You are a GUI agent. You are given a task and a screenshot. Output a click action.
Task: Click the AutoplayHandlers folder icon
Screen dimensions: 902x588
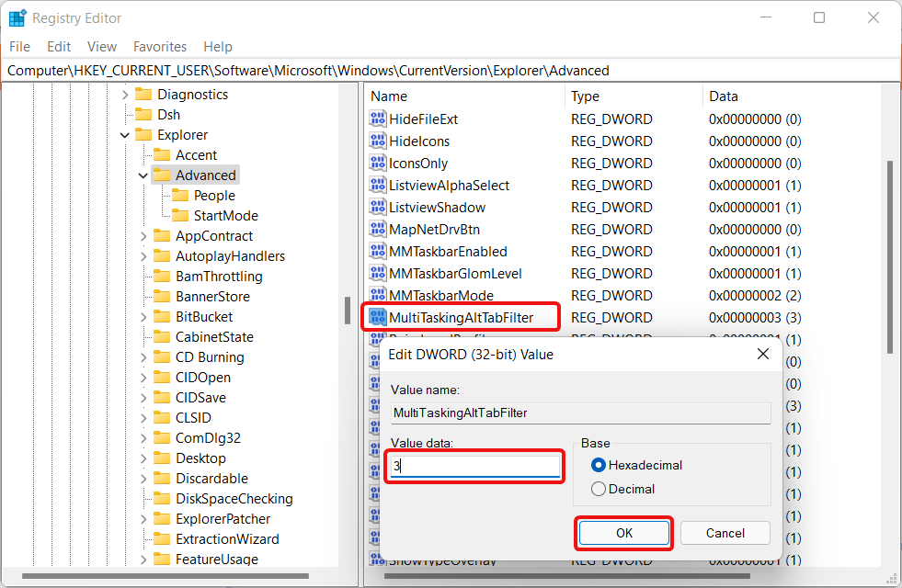coord(162,255)
